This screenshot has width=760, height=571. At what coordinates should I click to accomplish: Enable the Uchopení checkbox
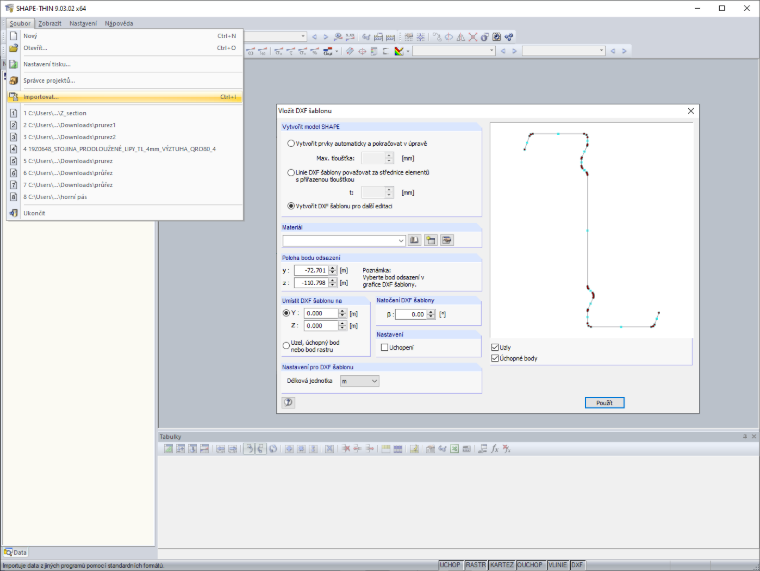tap(384, 348)
